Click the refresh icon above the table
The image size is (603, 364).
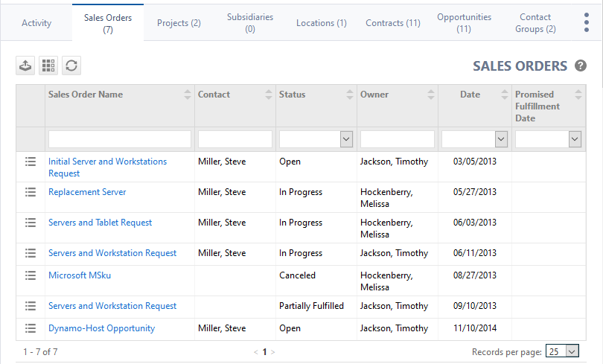pyautogui.click(x=71, y=66)
